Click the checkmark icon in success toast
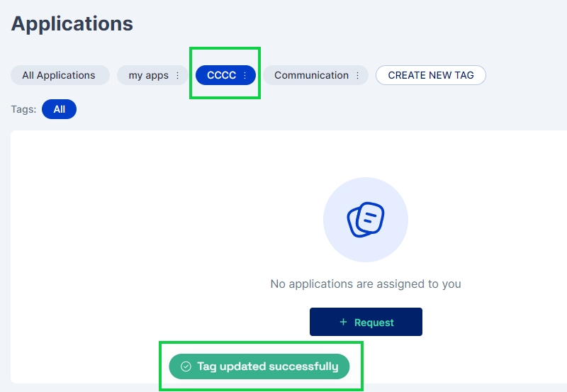The height and width of the screenshot is (392, 567). (x=186, y=366)
